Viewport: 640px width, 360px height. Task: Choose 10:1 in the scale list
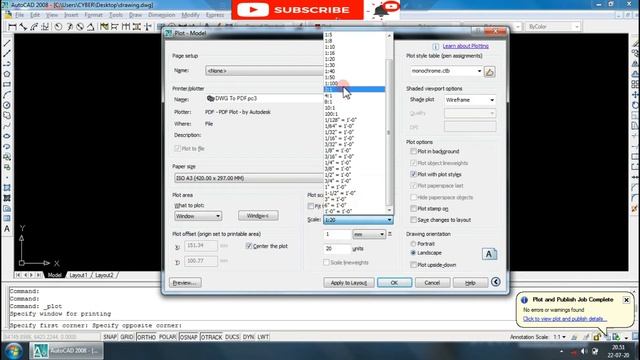pos(354,108)
